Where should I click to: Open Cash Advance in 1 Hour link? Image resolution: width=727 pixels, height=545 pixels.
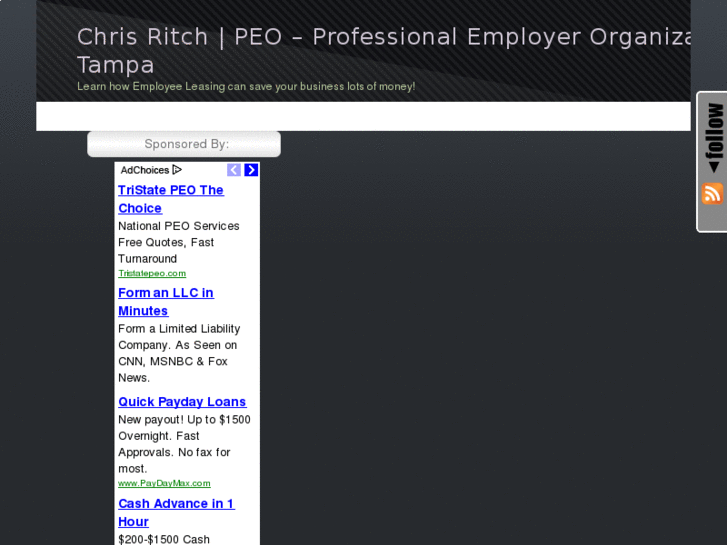tap(176, 513)
